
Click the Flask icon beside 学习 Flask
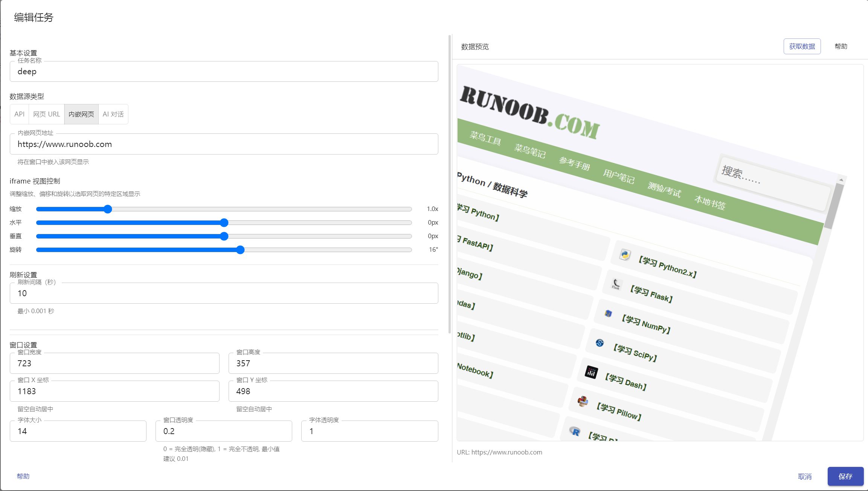click(x=616, y=284)
